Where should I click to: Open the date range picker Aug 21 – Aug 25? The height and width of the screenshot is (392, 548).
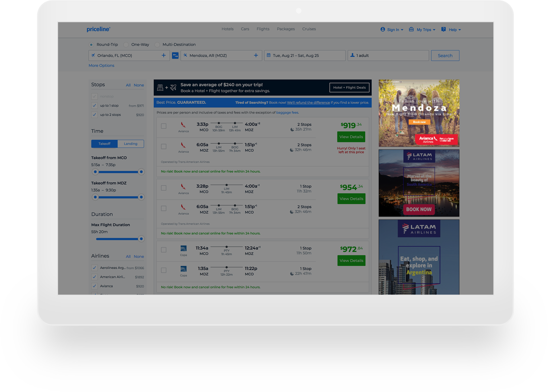pos(305,56)
